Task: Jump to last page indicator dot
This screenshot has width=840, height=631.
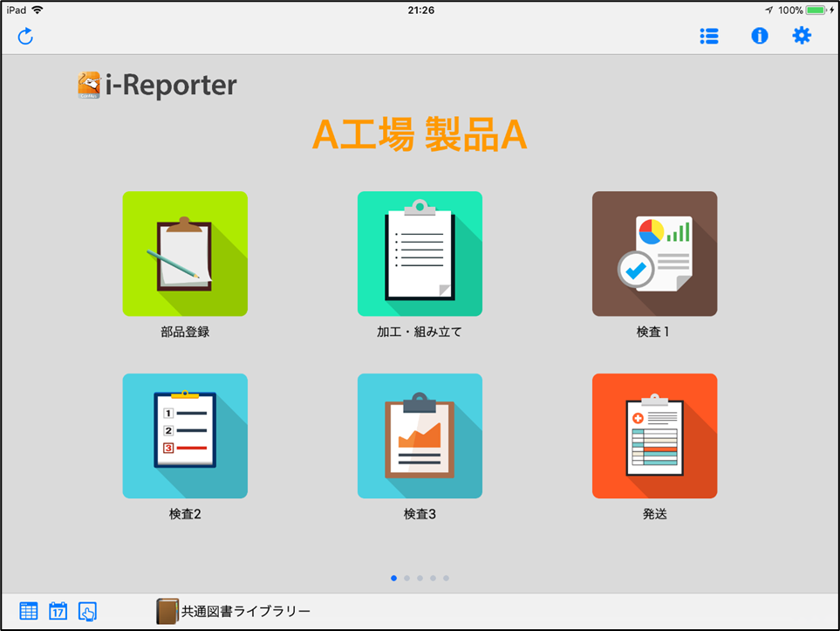Action: pyautogui.click(x=446, y=578)
